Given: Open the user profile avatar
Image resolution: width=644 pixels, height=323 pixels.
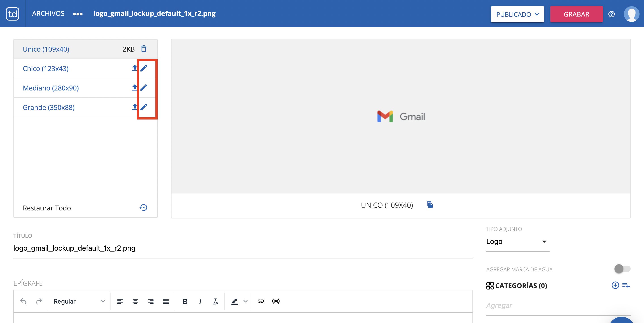Looking at the screenshot, I should [631, 14].
